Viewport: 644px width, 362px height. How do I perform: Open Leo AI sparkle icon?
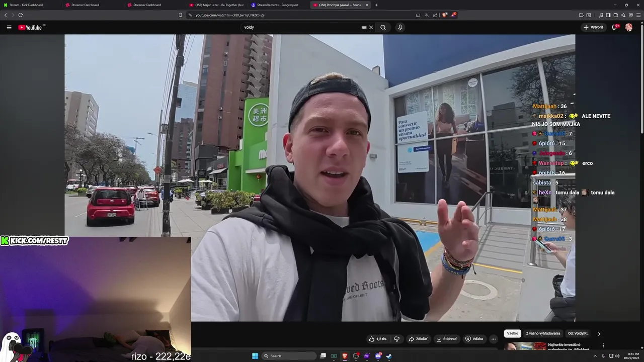click(623, 15)
